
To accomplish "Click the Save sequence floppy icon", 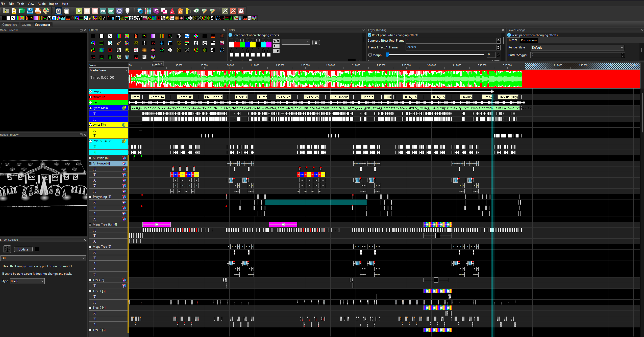I will [x=30, y=11].
